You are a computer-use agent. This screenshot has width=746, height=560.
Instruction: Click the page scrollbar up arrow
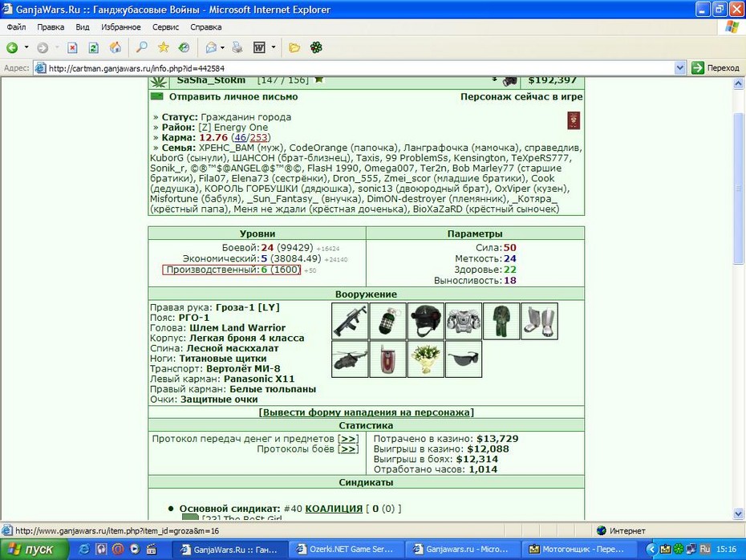[739, 83]
